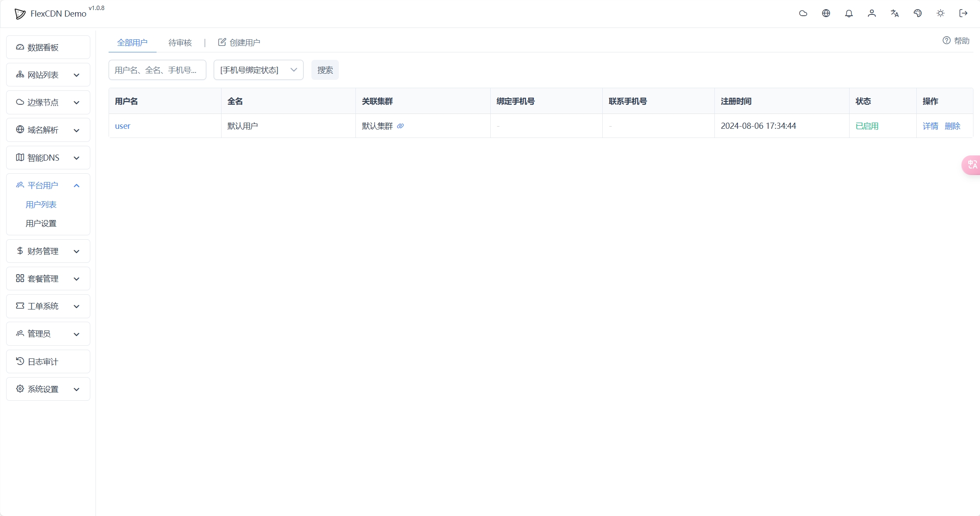Screen dimensions: 980x516
Task: Click the username search input field
Action: click(x=157, y=70)
